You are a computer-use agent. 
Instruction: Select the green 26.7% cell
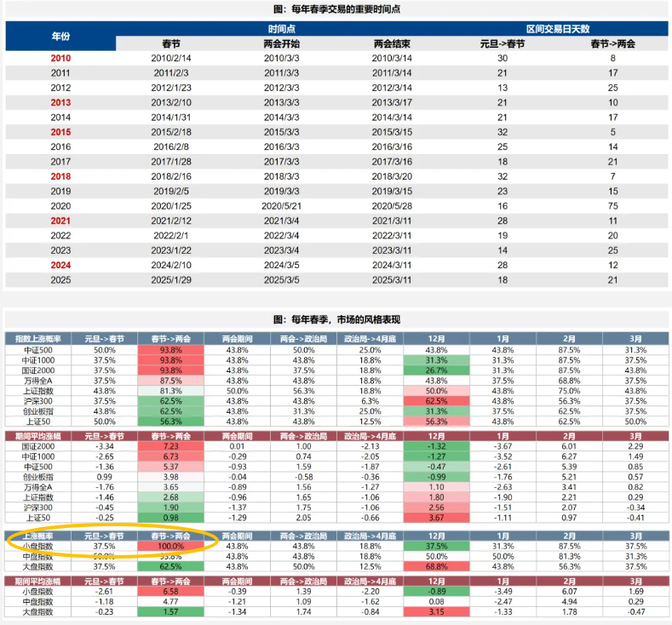[x=436, y=370]
